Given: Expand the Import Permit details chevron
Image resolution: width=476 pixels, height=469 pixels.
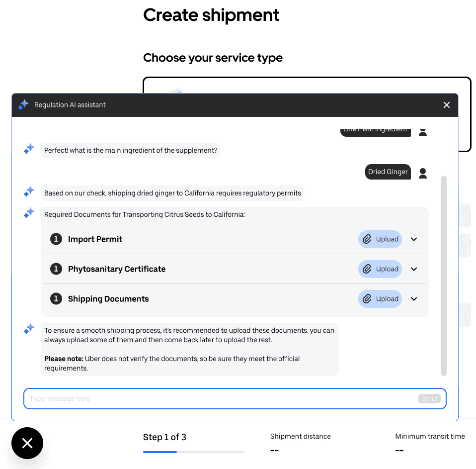Looking at the screenshot, I should click(414, 239).
